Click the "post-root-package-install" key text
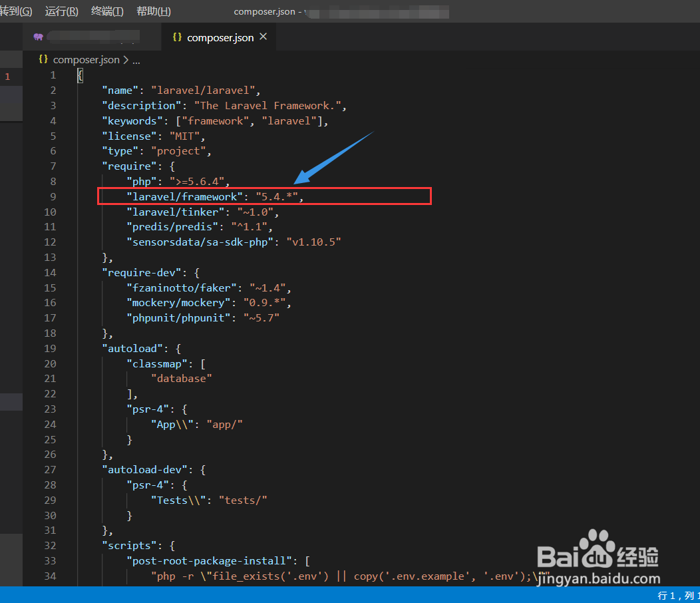 (x=209, y=561)
